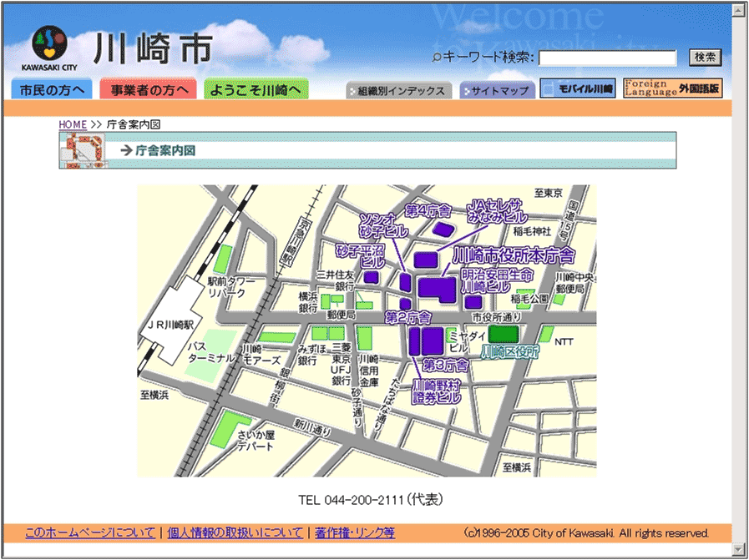Click the 第4庁舎 building on map
Viewport: 749px width, 560px height.
click(x=443, y=230)
